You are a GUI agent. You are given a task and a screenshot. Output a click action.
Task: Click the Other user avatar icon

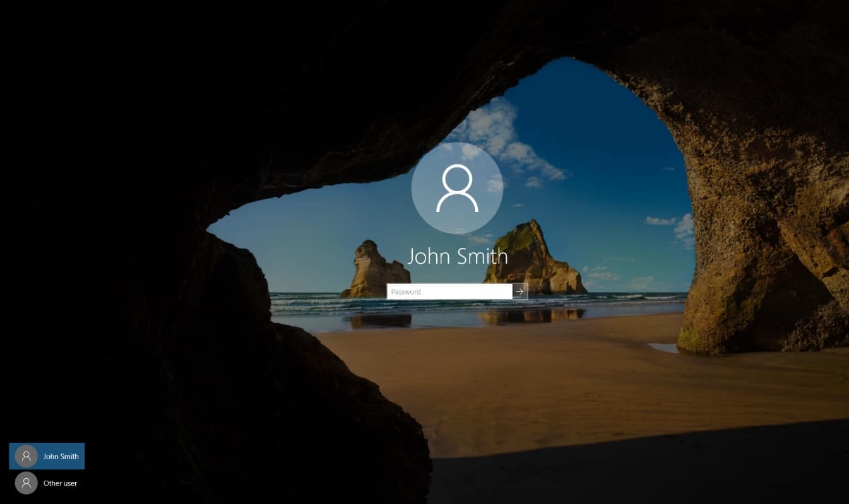[x=27, y=483]
